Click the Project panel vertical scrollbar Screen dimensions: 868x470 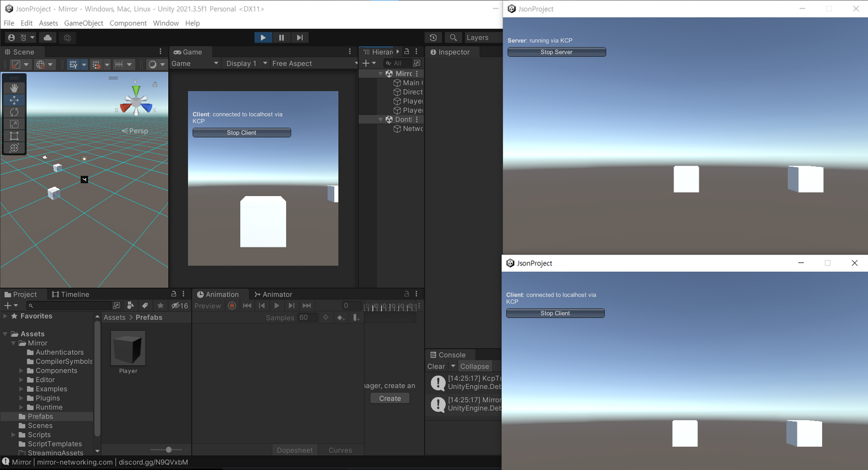tap(97, 378)
